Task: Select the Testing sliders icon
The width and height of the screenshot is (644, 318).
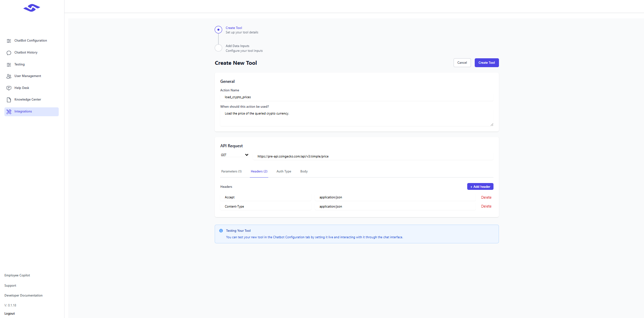Action: pyautogui.click(x=9, y=65)
